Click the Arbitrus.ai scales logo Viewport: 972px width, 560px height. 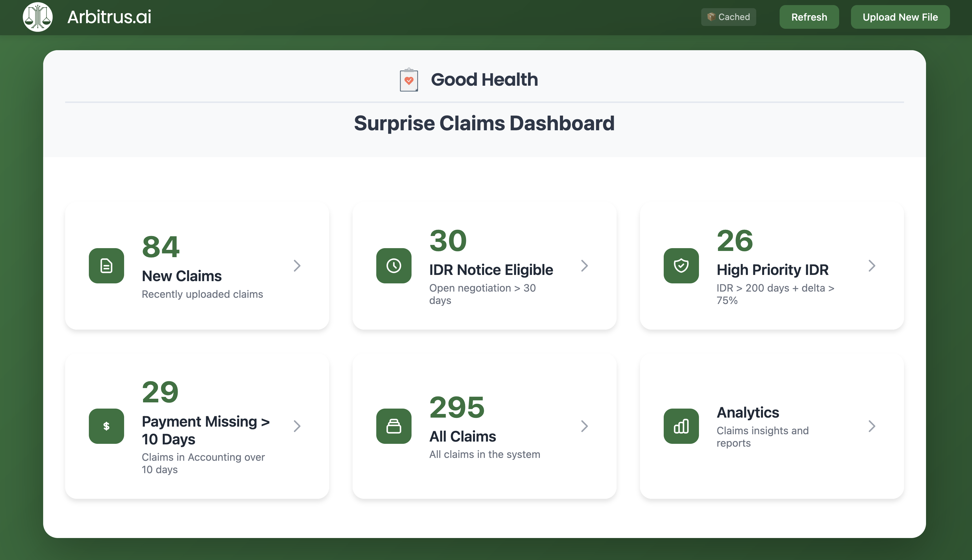point(38,17)
